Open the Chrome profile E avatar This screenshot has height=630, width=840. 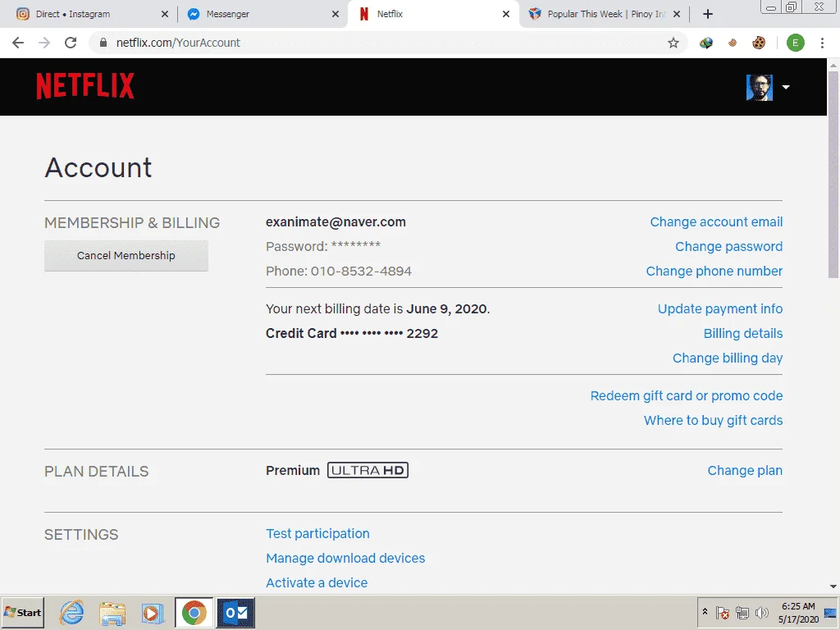click(x=796, y=43)
